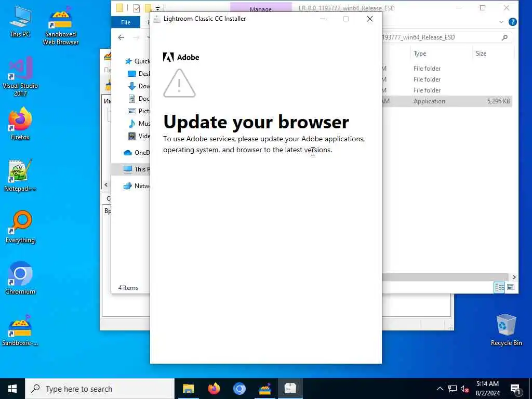Open Visual Studio 2017 desktop shortcut

click(x=20, y=76)
